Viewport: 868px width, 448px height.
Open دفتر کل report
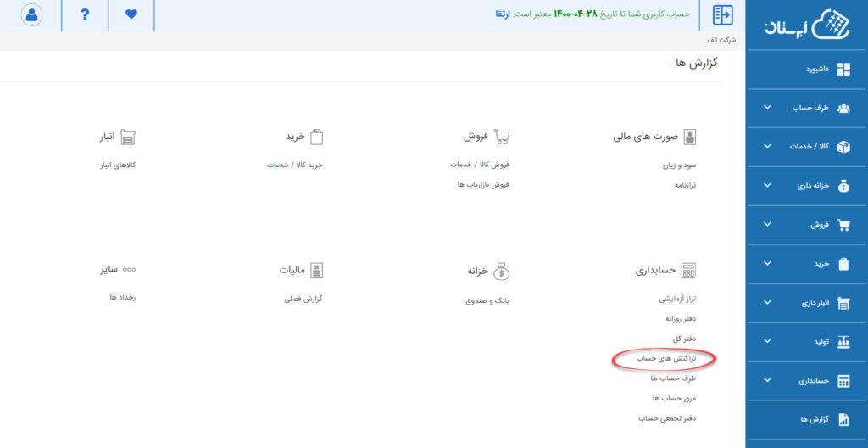pos(684,339)
